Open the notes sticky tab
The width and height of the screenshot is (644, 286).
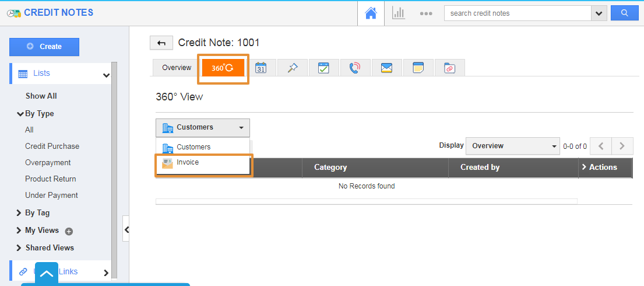click(x=418, y=68)
